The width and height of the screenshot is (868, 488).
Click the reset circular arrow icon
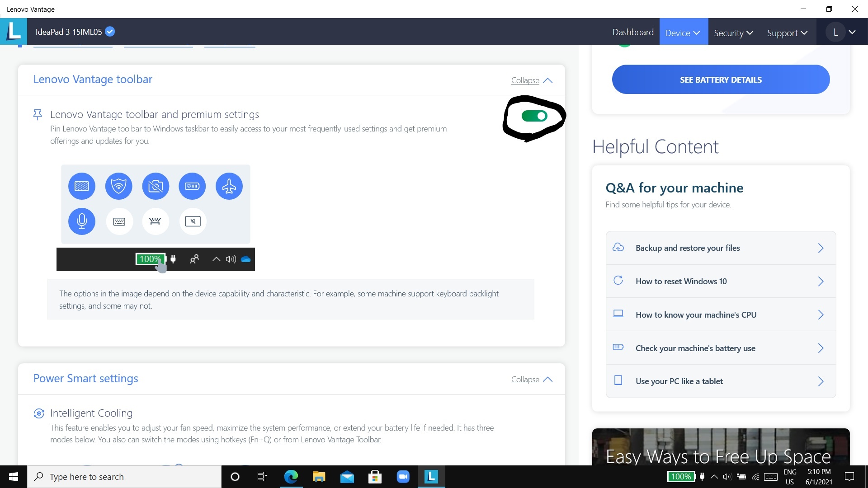618,281
